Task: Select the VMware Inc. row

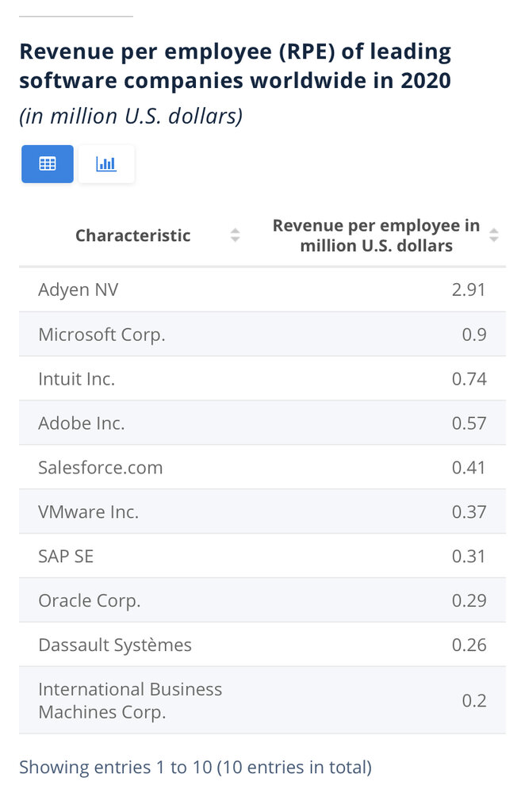Action: click(262, 511)
